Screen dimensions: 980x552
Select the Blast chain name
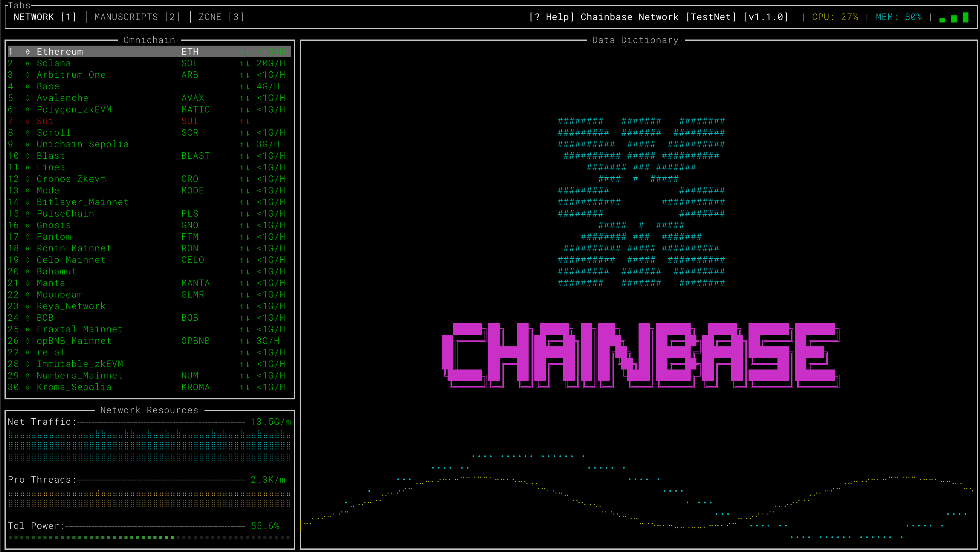(50, 156)
